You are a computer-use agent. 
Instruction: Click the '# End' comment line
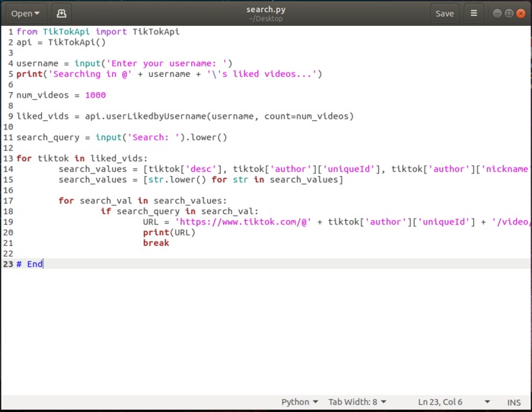point(29,264)
